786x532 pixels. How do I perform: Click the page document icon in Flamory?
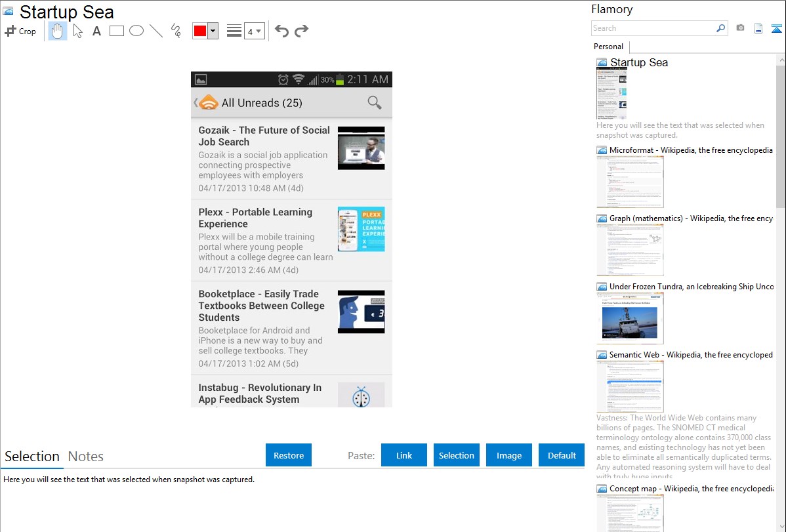point(758,28)
